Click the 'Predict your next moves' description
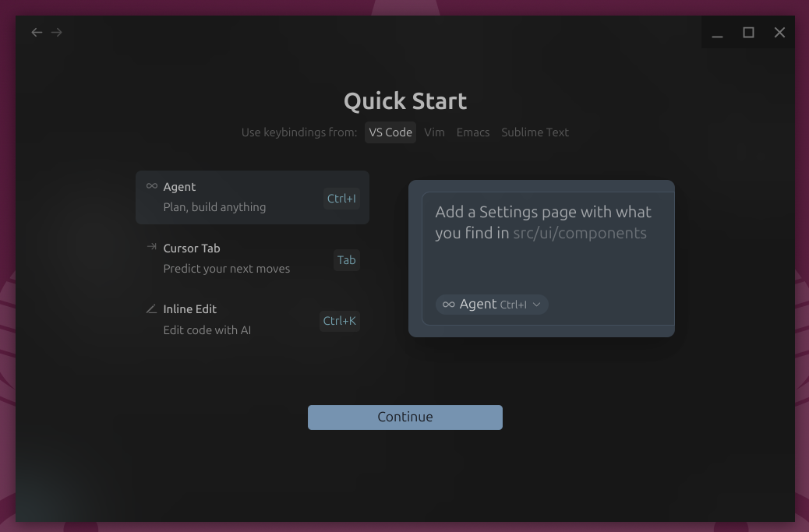809x532 pixels. (227, 269)
